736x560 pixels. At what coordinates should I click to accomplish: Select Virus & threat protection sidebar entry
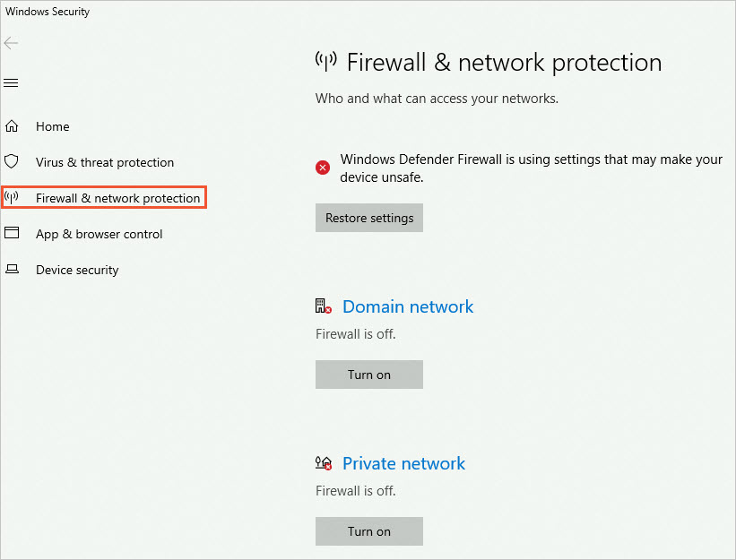coord(104,162)
